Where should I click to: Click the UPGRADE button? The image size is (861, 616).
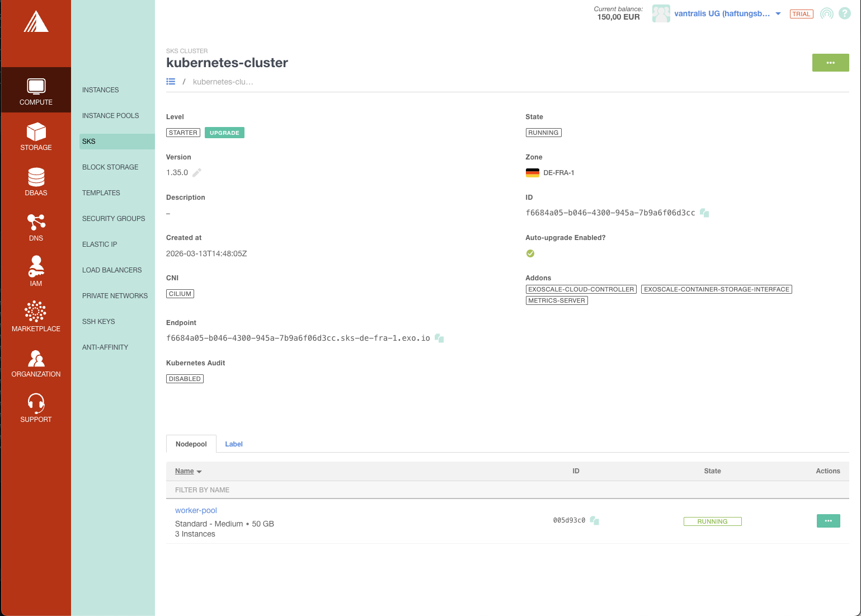pyautogui.click(x=224, y=133)
